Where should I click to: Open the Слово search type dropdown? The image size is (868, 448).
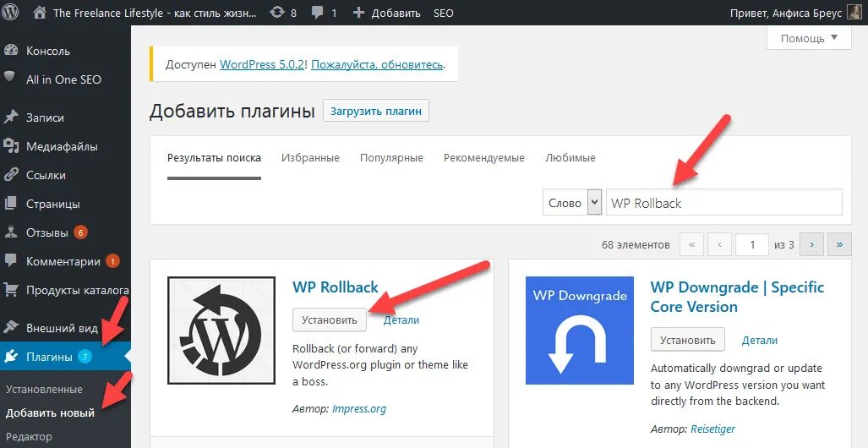(x=572, y=203)
